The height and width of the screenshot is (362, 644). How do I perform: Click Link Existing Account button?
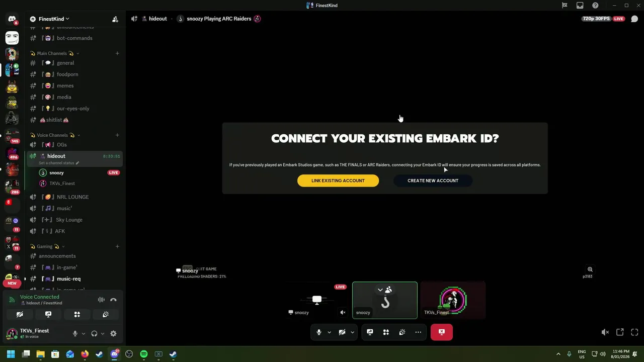338,180
